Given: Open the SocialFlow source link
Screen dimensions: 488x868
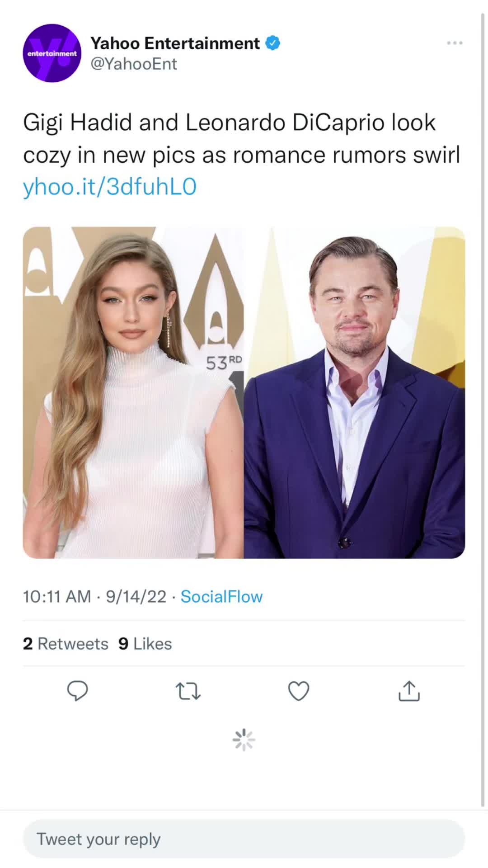Looking at the screenshot, I should (x=221, y=597).
